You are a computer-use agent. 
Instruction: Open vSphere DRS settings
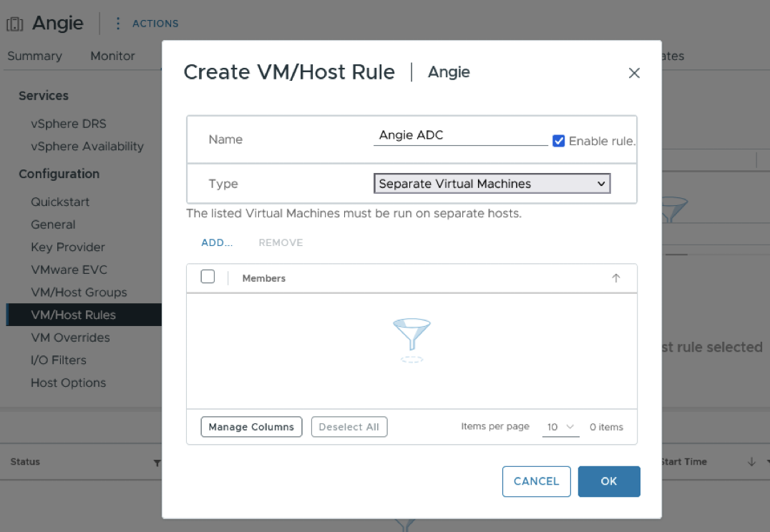click(x=69, y=124)
